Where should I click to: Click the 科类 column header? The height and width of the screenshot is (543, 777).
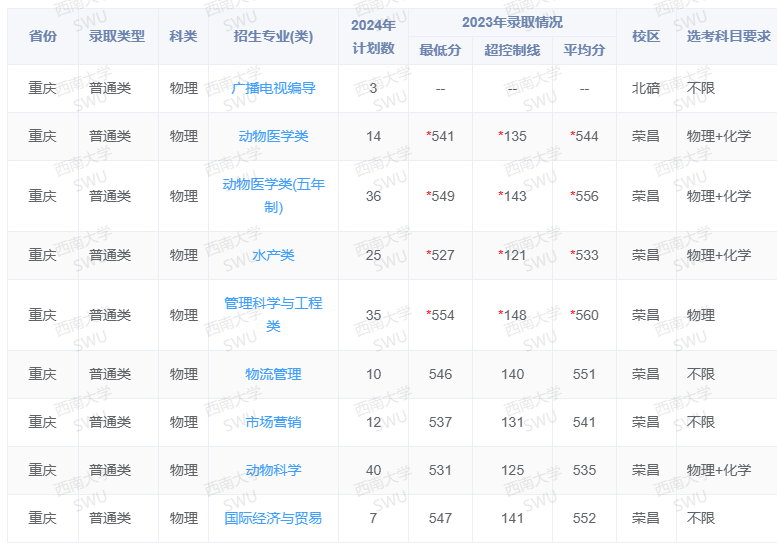tap(183, 36)
